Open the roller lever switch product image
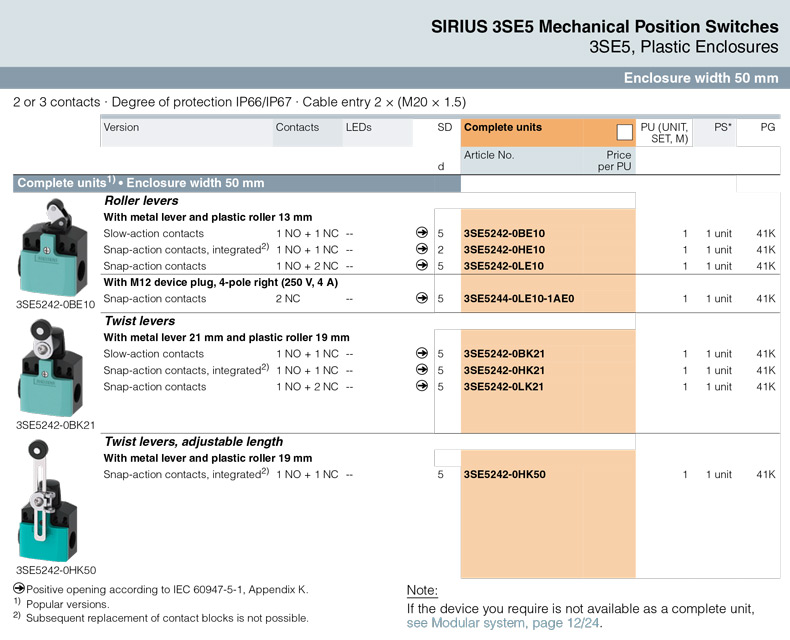 (55, 246)
